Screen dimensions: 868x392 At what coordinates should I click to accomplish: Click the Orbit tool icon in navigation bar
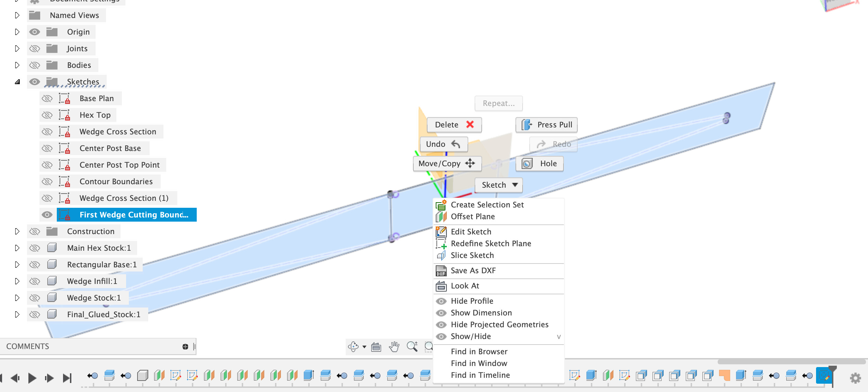(x=353, y=347)
